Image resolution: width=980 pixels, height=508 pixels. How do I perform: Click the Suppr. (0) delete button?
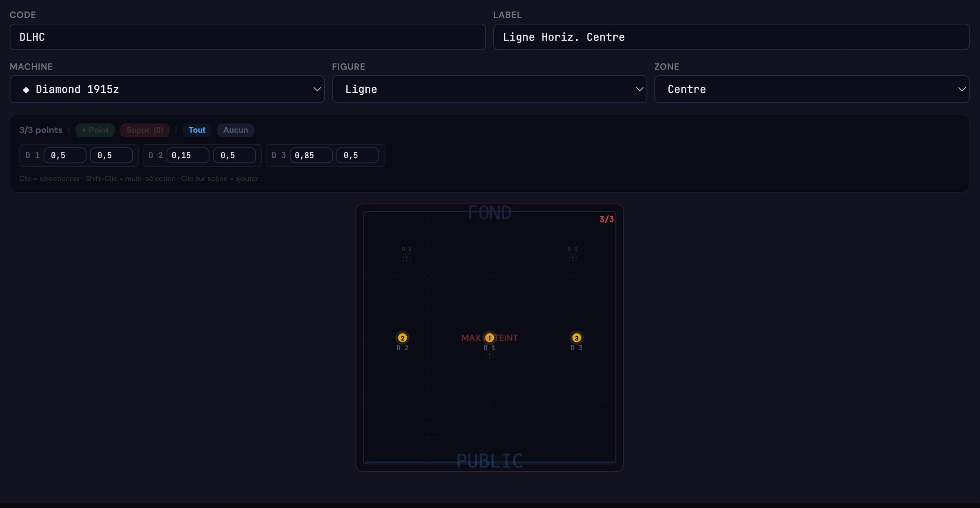145,130
